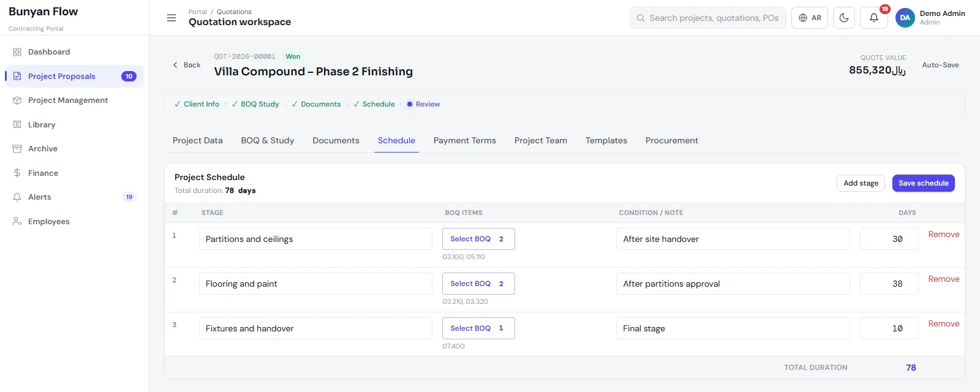Jump to the Client Info step
980x392 pixels.
click(x=197, y=104)
